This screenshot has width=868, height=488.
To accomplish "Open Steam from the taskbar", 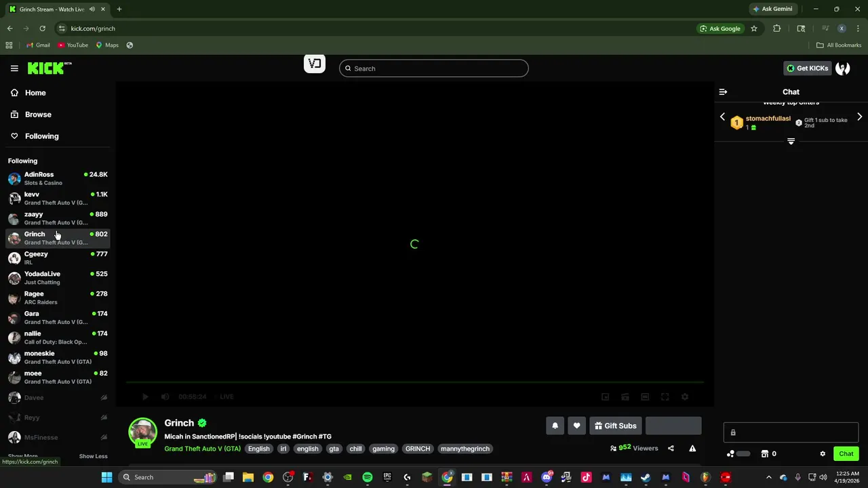I will (646, 477).
